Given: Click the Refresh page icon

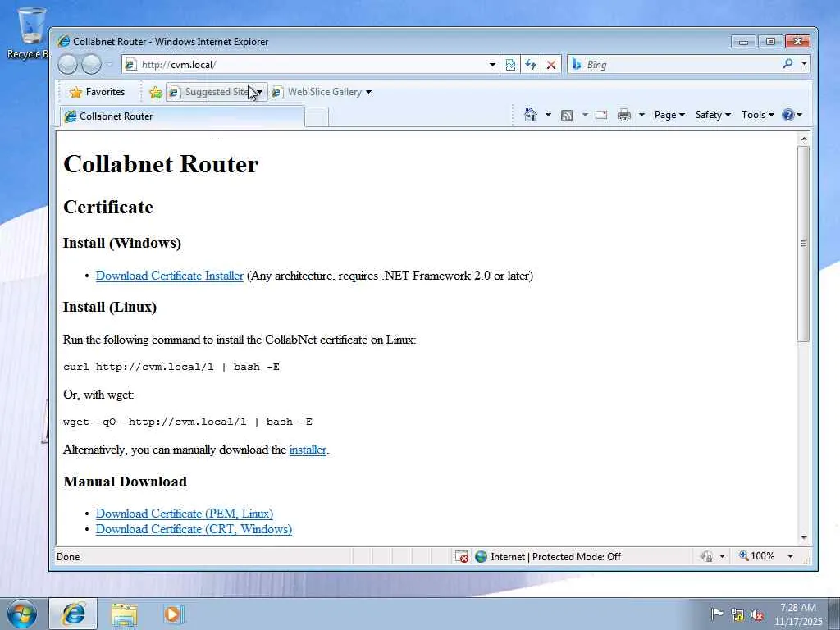Looking at the screenshot, I should [531, 65].
